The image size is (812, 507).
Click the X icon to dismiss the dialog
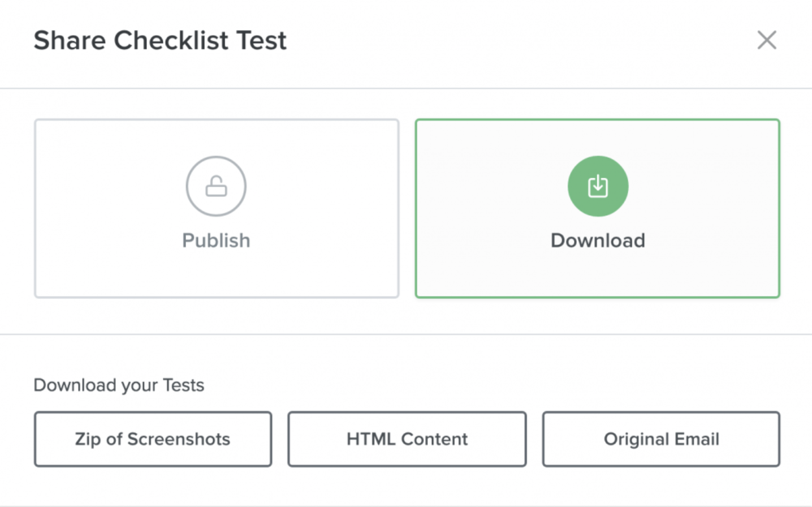click(x=766, y=40)
